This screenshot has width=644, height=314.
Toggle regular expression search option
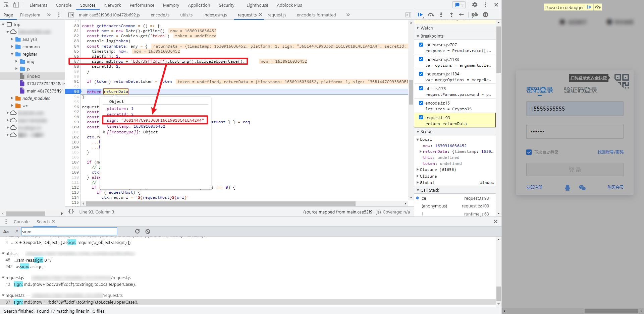click(x=16, y=232)
